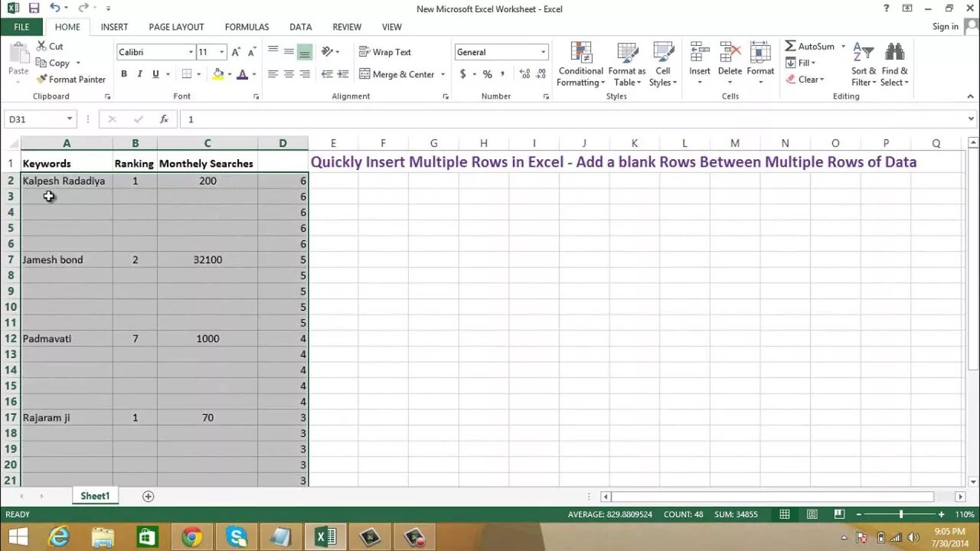Viewport: 980px width, 551px height.
Task: Open the General number format dropdown
Action: 544,52
